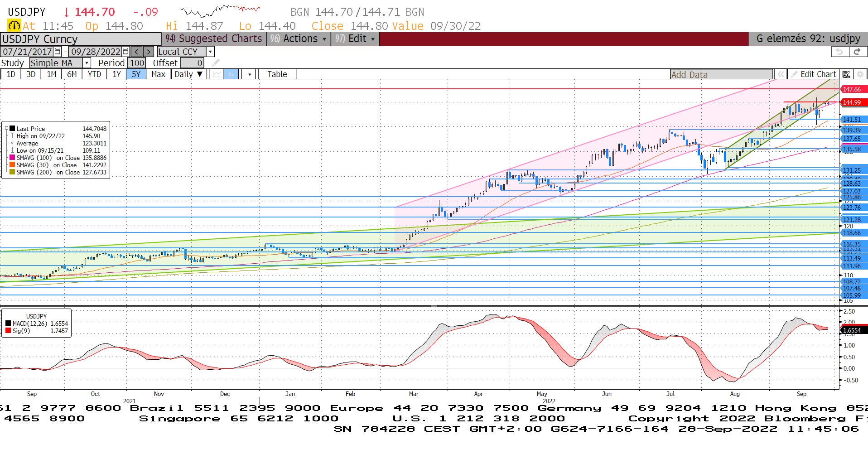The image size is (868, 454).
Task: Select the 6M range tab
Action: (72, 74)
